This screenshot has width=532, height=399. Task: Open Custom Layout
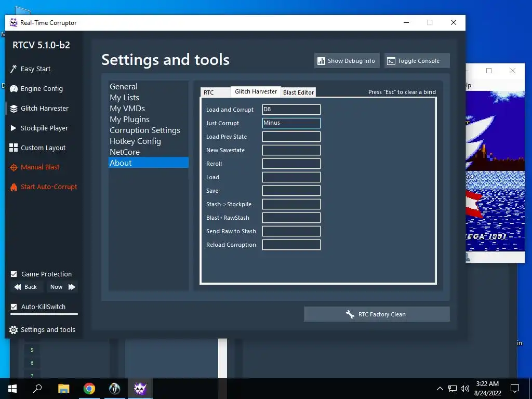coord(37,148)
